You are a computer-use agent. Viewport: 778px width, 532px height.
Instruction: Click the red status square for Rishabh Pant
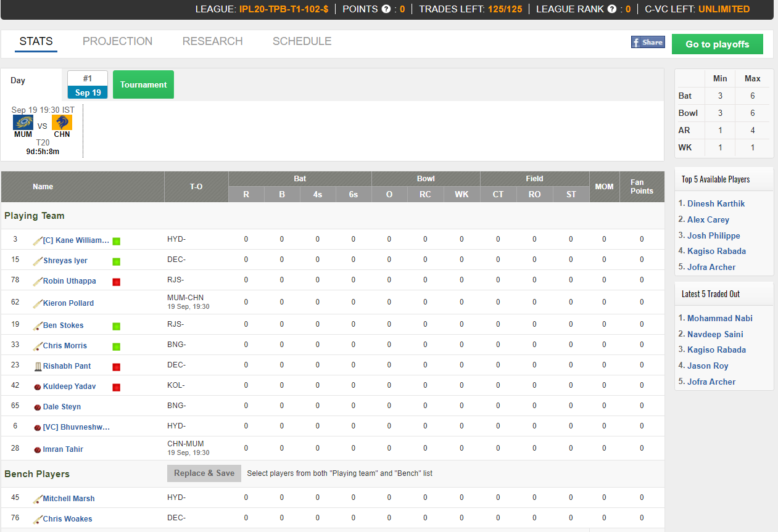[x=116, y=367]
